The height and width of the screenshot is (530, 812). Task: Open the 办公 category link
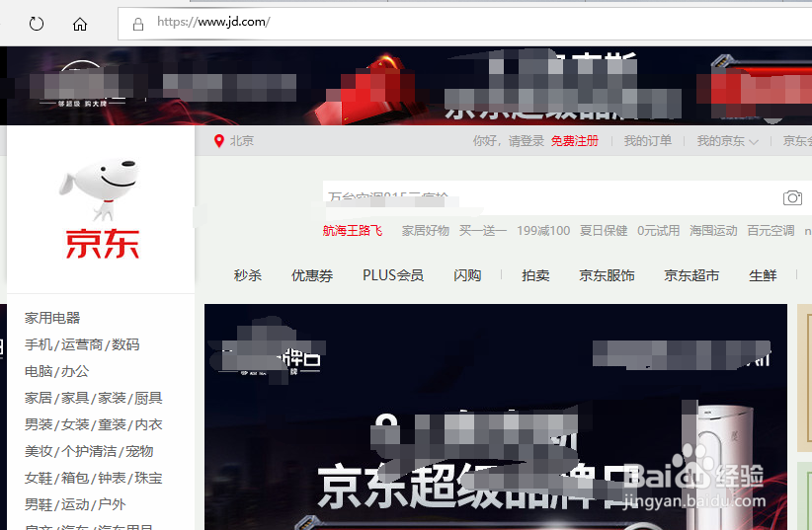click(75, 371)
